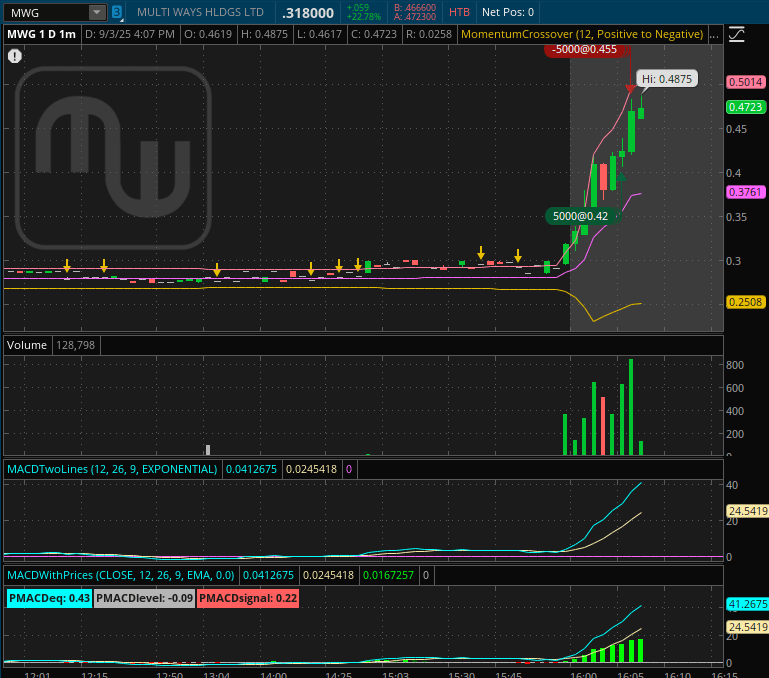Click MACDTwoLines cyan value 0.0412675
Viewport: 769px width, 678px height.
coord(251,469)
